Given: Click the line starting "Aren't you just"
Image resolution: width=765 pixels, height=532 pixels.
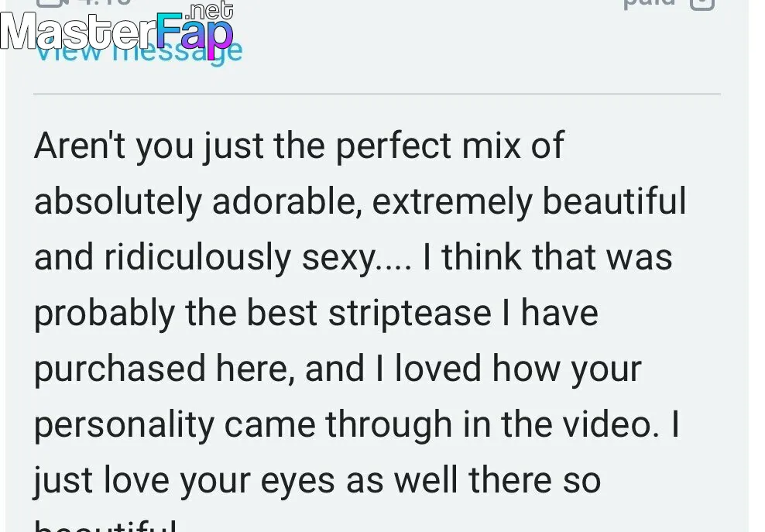Looking at the screenshot, I should coord(299,146).
